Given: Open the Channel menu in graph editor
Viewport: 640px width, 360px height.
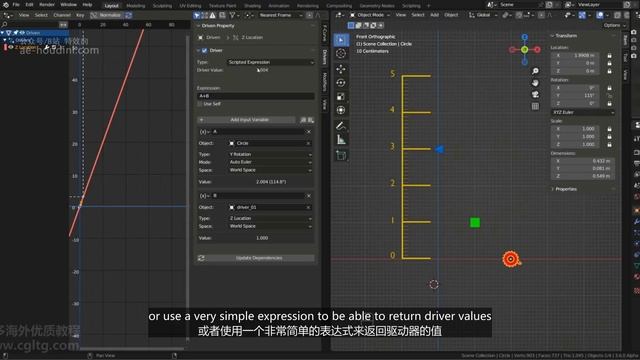Looking at the screenshot, I should pos(62,15).
